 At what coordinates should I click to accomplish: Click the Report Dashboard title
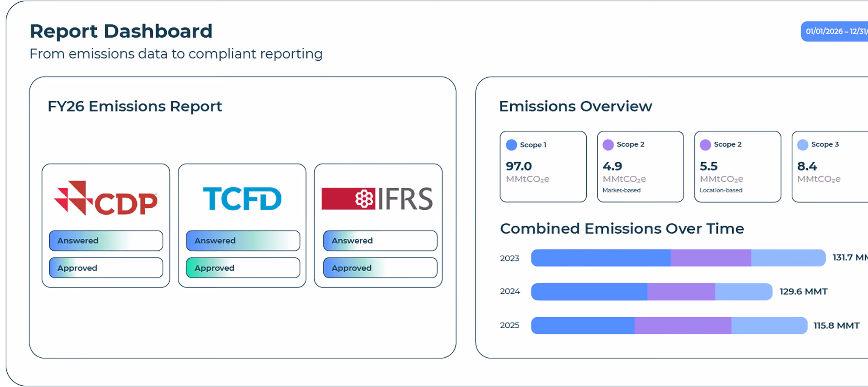pos(121,31)
